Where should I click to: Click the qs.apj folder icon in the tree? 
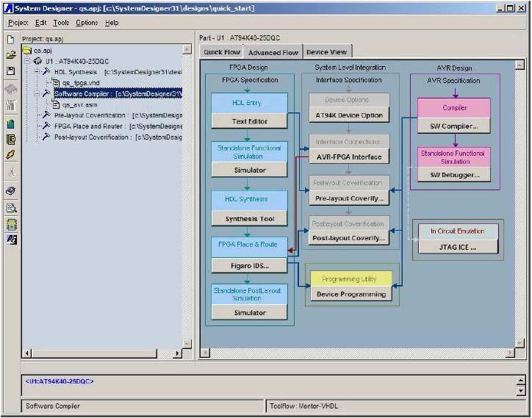coord(27,51)
